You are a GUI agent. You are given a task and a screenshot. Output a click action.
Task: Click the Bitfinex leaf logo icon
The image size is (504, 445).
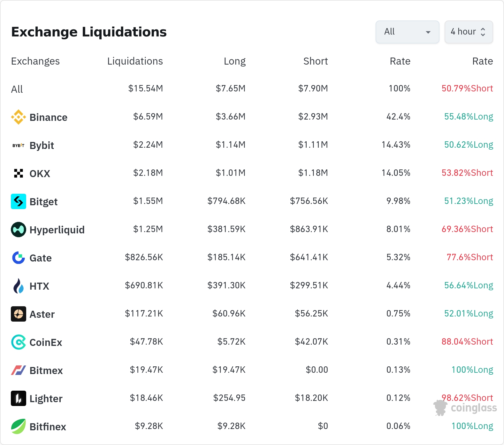(x=19, y=426)
